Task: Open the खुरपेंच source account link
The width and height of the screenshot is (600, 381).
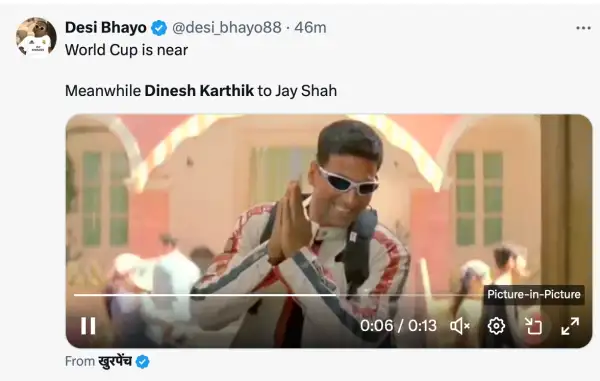Action: (115, 361)
